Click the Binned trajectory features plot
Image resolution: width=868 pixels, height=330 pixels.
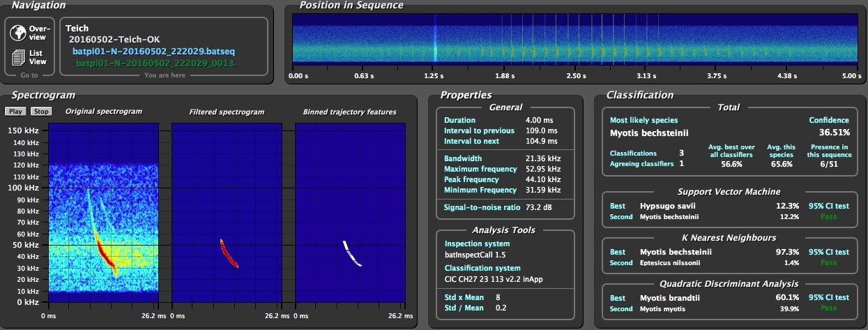tap(351, 215)
